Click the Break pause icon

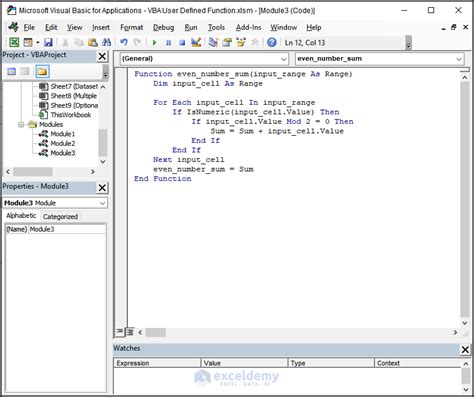(x=168, y=43)
